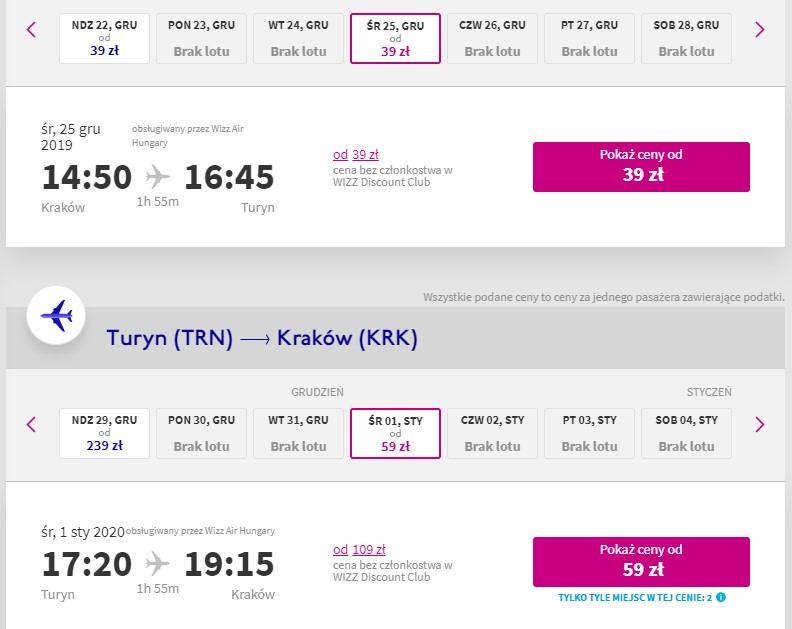The height and width of the screenshot is (629, 792).
Task: Select ŚR 25, GRU date tab
Action: [x=395, y=38]
